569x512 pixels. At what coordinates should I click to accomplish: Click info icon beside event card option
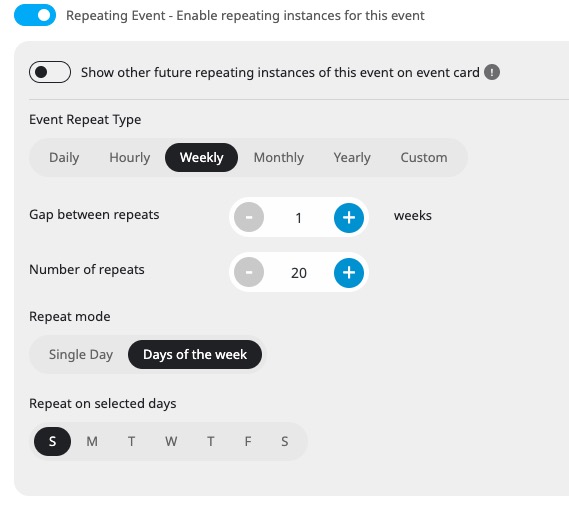coord(492,72)
